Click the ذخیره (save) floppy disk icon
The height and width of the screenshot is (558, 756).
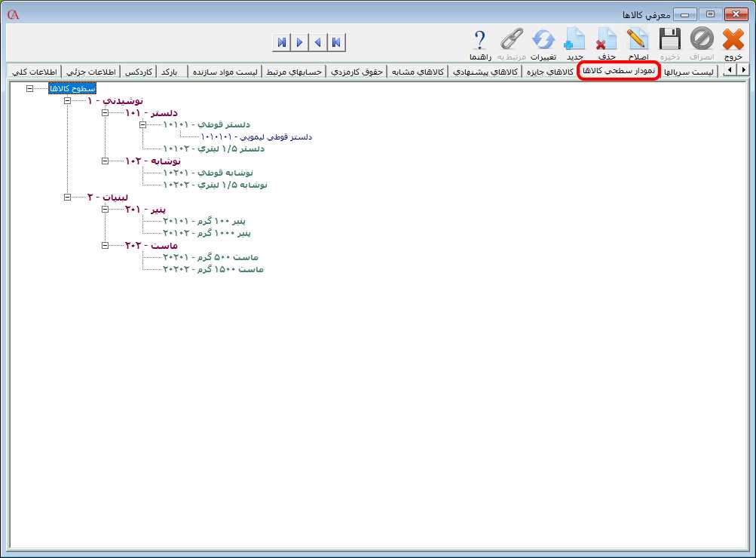click(669, 40)
